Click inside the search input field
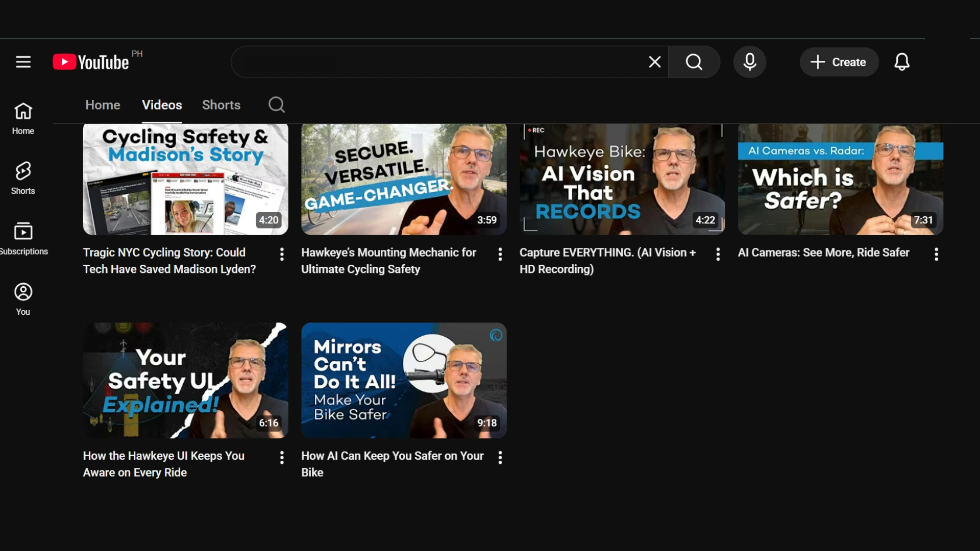Screen dimensions: 980x551 pyautogui.click(x=439, y=62)
